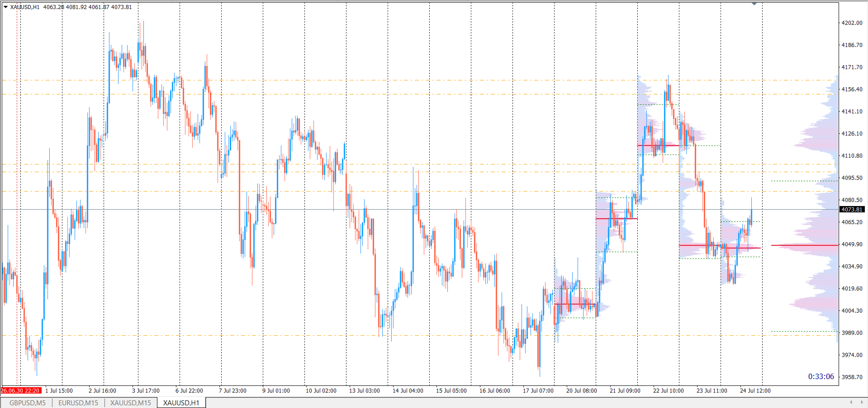
Task: Click the candle countdown timer 0:33:06
Action: click(821, 376)
